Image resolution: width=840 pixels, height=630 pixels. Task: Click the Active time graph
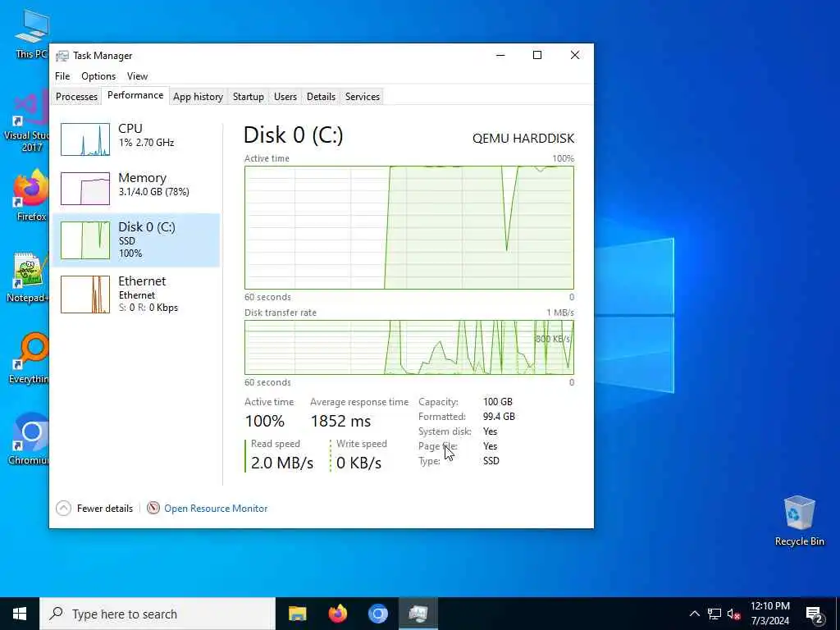coord(409,228)
